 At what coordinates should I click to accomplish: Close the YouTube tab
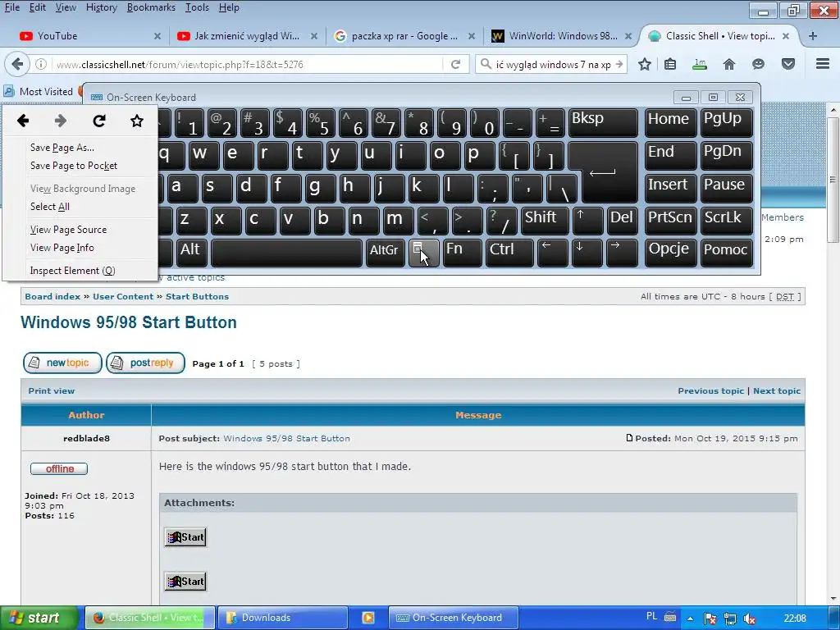click(157, 36)
